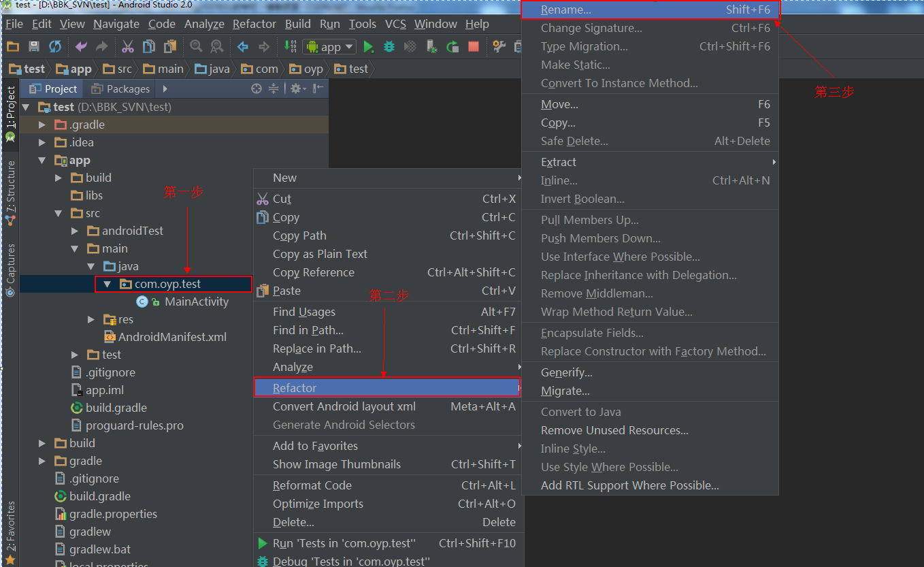Click the Undo arrow icon
The height and width of the screenshot is (567, 924).
tap(81, 46)
